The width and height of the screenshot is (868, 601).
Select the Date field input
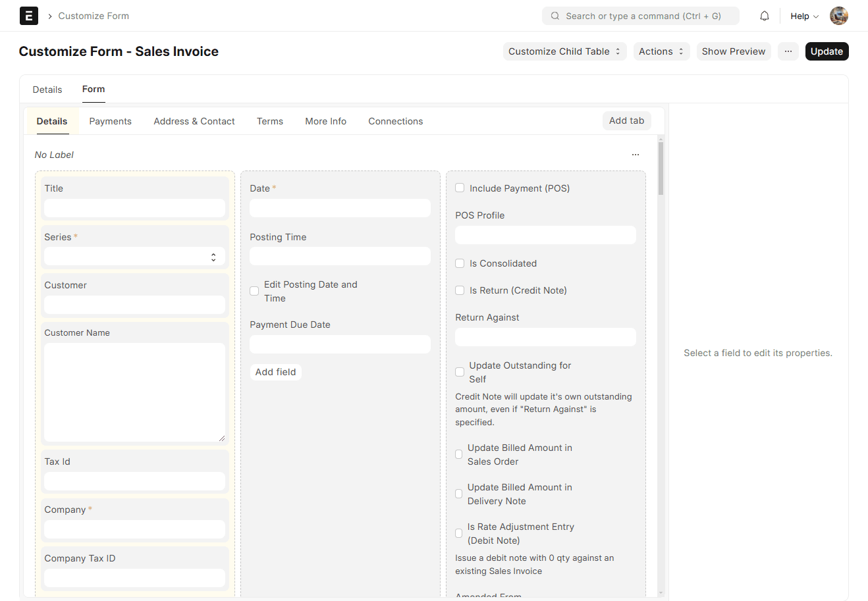[340, 208]
